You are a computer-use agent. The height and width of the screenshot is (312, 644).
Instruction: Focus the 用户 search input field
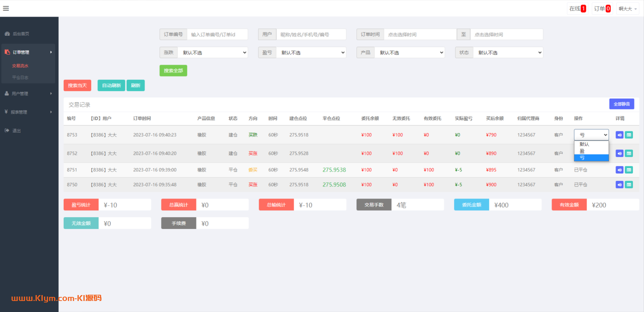pyautogui.click(x=311, y=35)
